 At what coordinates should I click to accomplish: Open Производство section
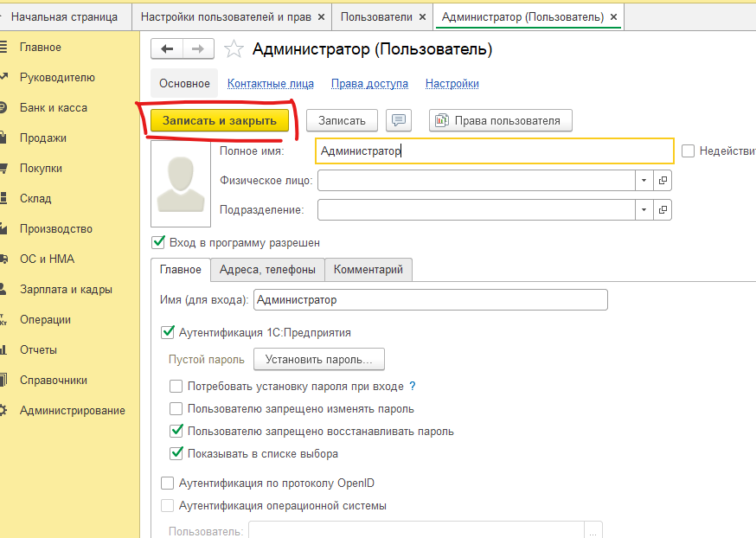tap(56, 228)
